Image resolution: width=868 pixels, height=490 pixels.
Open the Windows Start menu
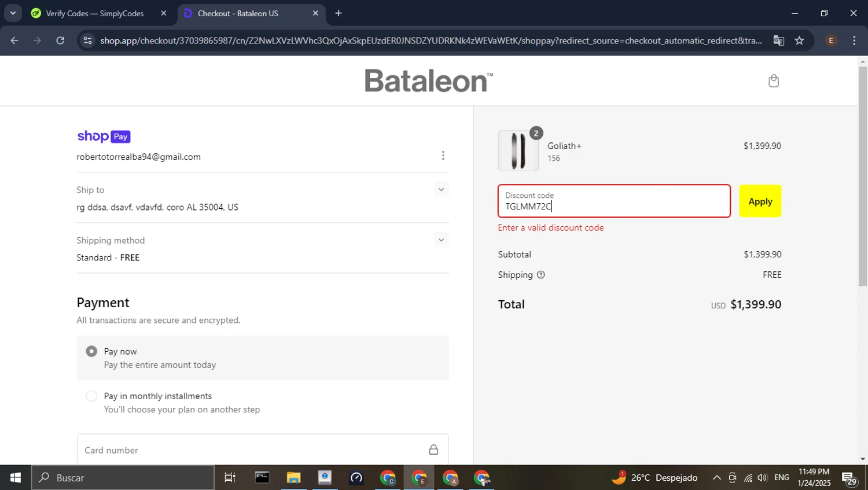tap(16, 478)
